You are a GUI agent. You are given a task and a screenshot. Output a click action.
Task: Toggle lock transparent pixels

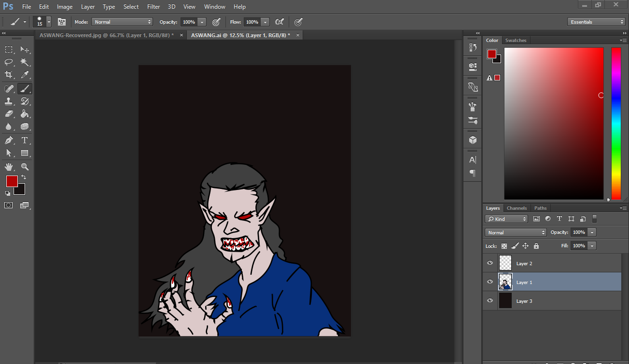[x=504, y=246]
